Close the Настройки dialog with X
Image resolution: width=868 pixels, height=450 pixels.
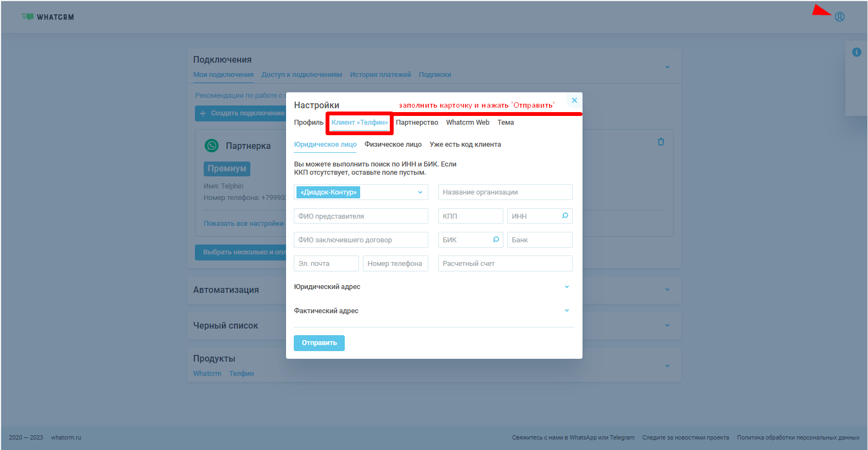(x=574, y=101)
